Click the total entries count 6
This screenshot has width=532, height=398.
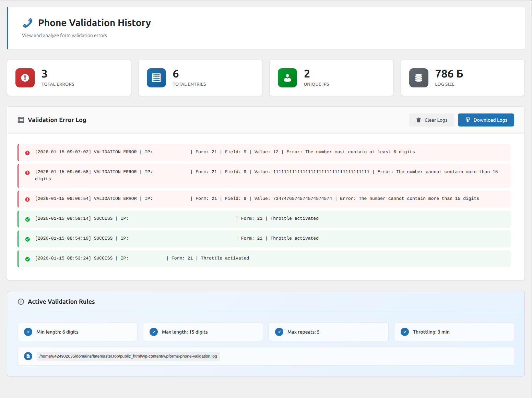[176, 74]
